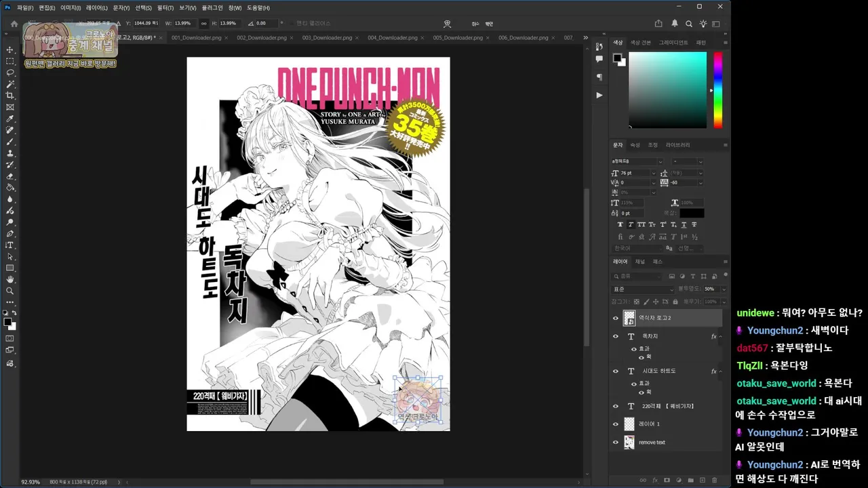Click the hue slider in color panel
868x488 pixels.
pos(717,90)
